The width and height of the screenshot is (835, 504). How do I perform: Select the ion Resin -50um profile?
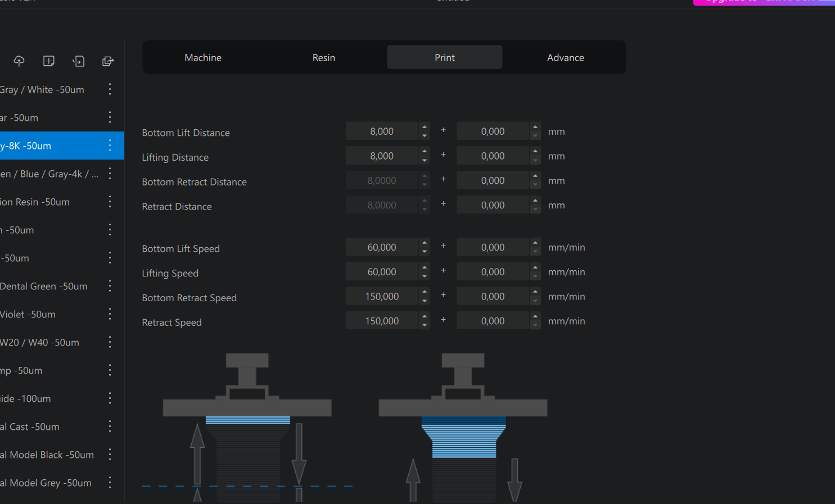pos(62,202)
